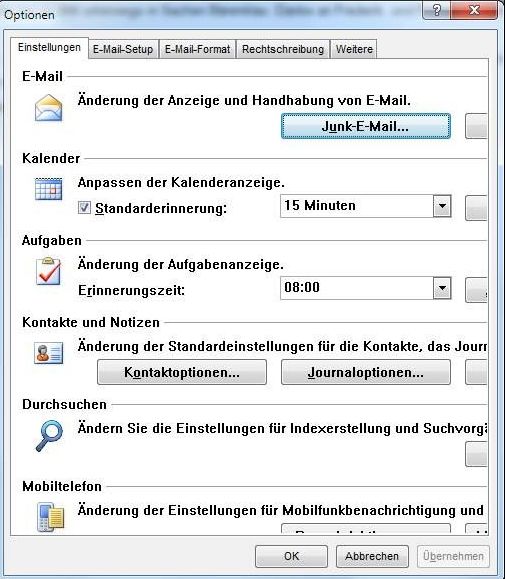Open Journaloptionen... button

[x=365, y=372]
